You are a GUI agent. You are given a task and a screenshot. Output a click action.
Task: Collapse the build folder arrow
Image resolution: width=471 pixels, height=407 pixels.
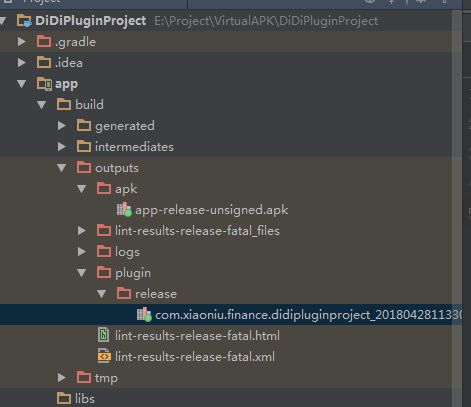tap(42, 105)
